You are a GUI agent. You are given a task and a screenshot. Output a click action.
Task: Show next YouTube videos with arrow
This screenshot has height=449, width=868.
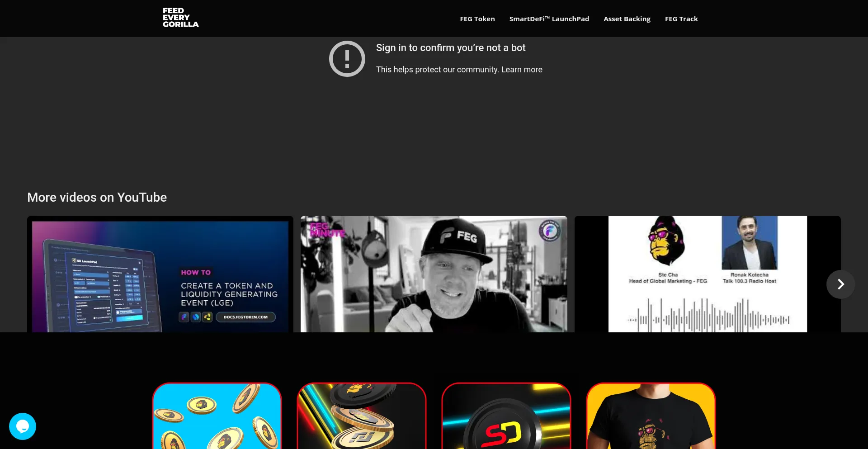point(840,284)
